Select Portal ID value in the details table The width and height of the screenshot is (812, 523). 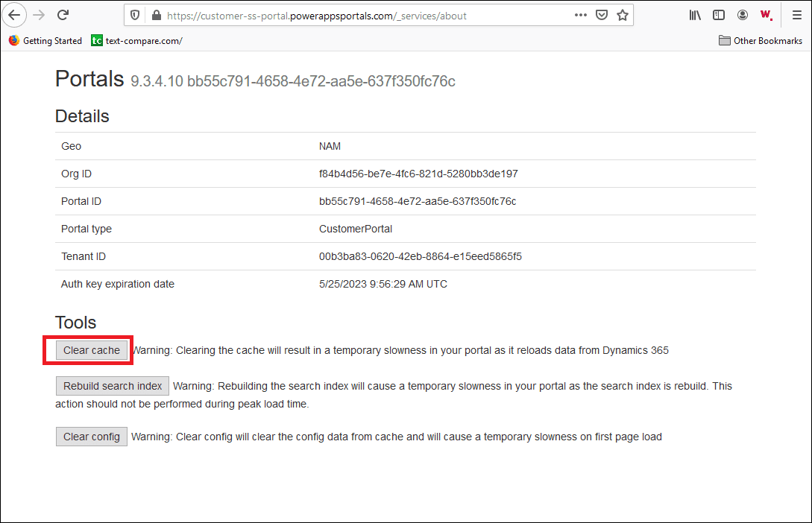coord(418,201)
